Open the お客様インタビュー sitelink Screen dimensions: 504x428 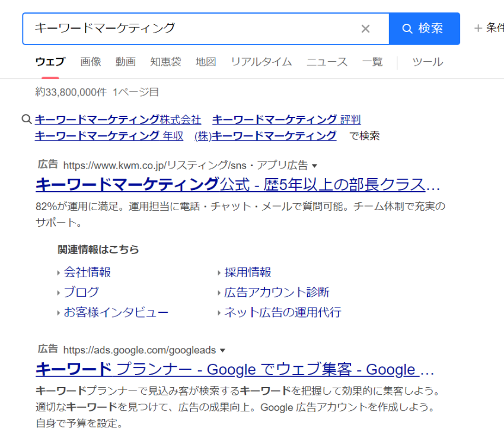click(x=116, y=312)
